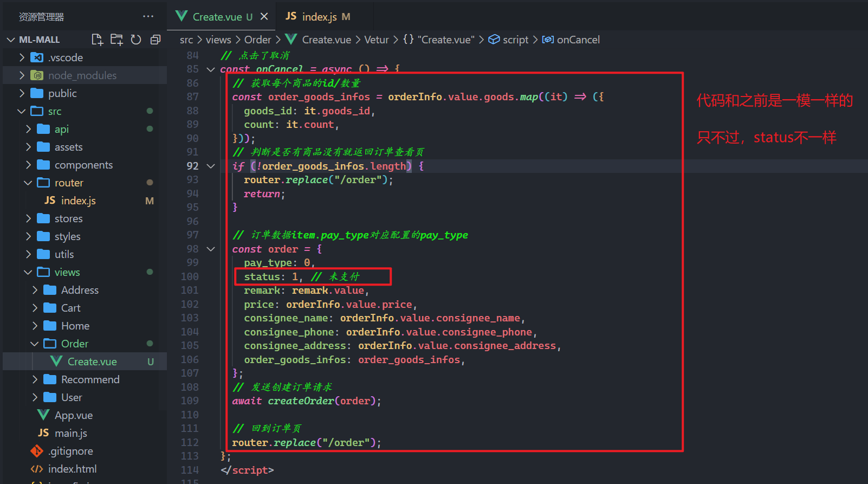868x484 pixels.
Task: Close the Create.vue tab
Action: click(x=264, y=16)
